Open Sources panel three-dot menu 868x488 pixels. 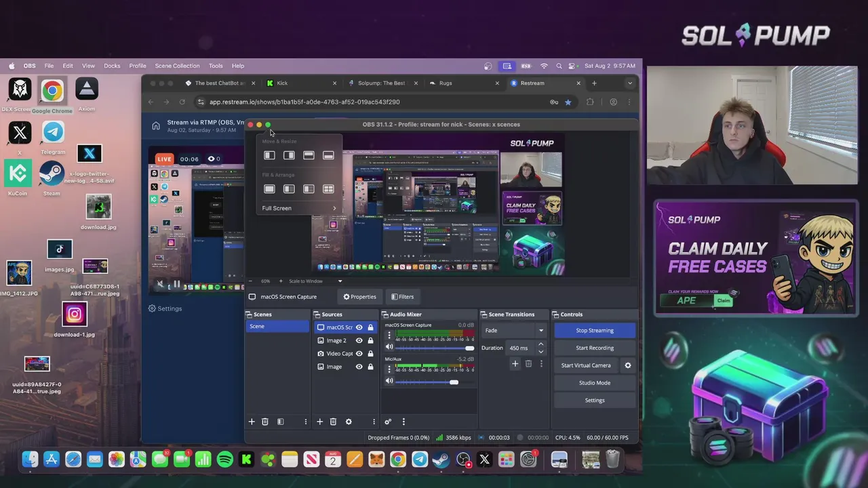[374, 422]
